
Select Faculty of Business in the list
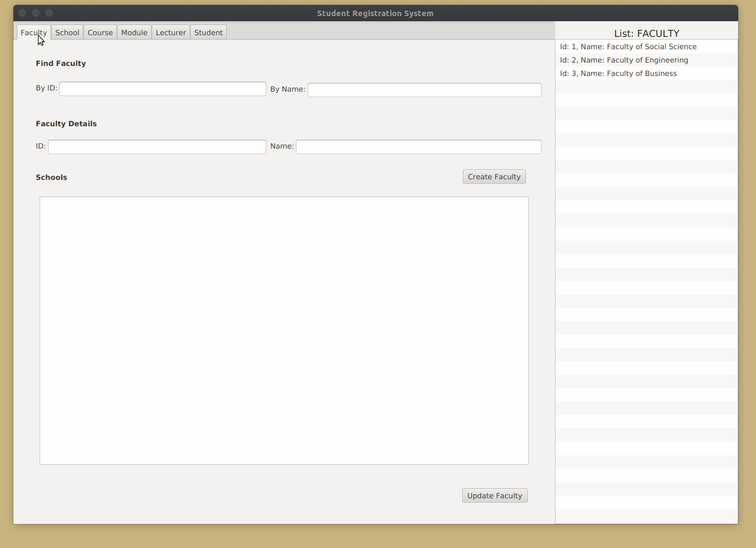click(x=619, y=73)
